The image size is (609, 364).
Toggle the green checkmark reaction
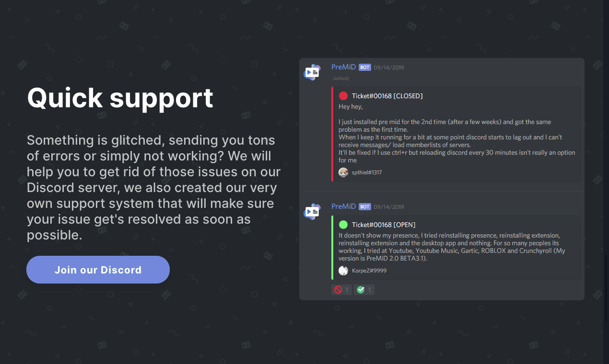pos(364,290)
